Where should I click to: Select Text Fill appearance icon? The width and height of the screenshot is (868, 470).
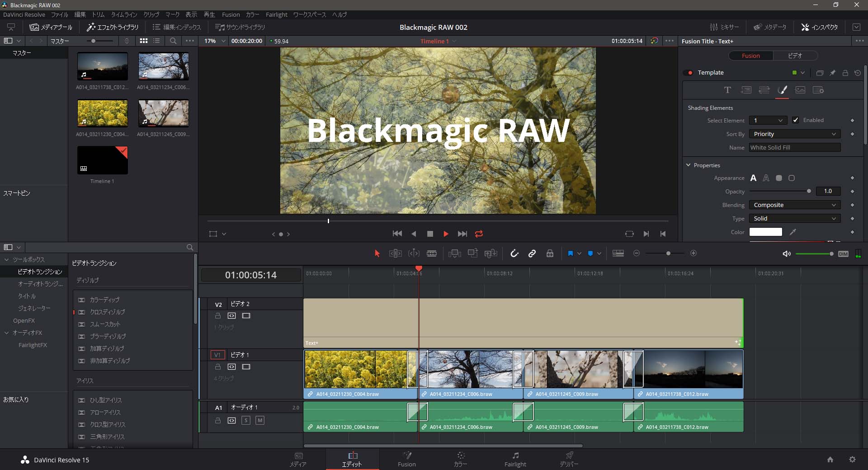753,178
